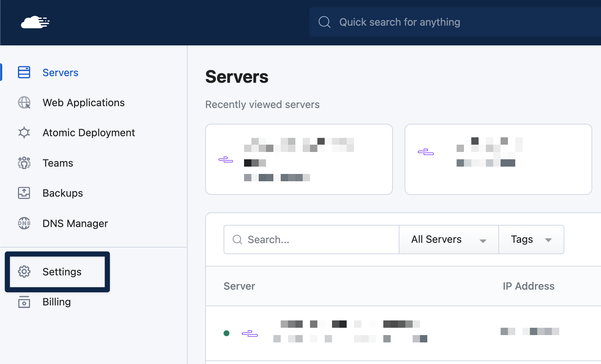Screen dimensions: 601x364
Task: Open Web Applications from the sidebar
Action: pos(83,103)
